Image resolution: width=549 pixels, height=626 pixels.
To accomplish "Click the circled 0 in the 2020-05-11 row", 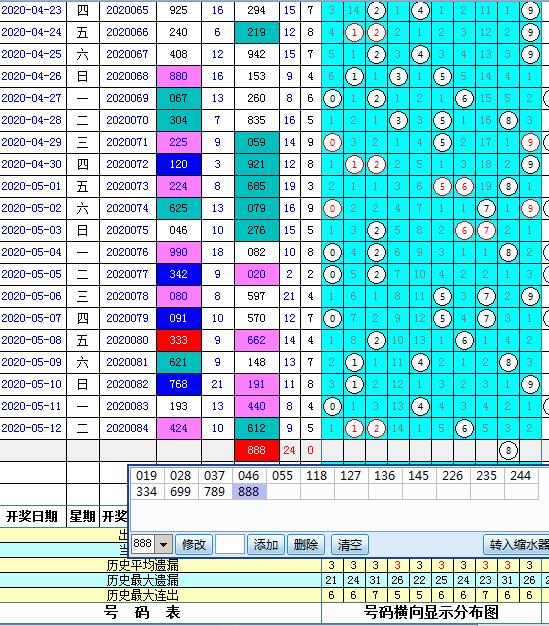I will click(x=332, y=406).
